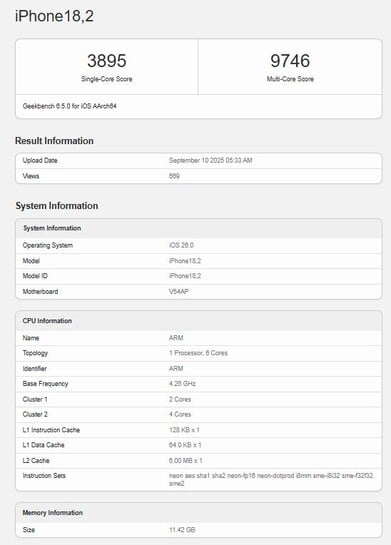This screenshot has width=391, height=545.
Task: Click the Result Information heading
Action: [x=54, y=141]
